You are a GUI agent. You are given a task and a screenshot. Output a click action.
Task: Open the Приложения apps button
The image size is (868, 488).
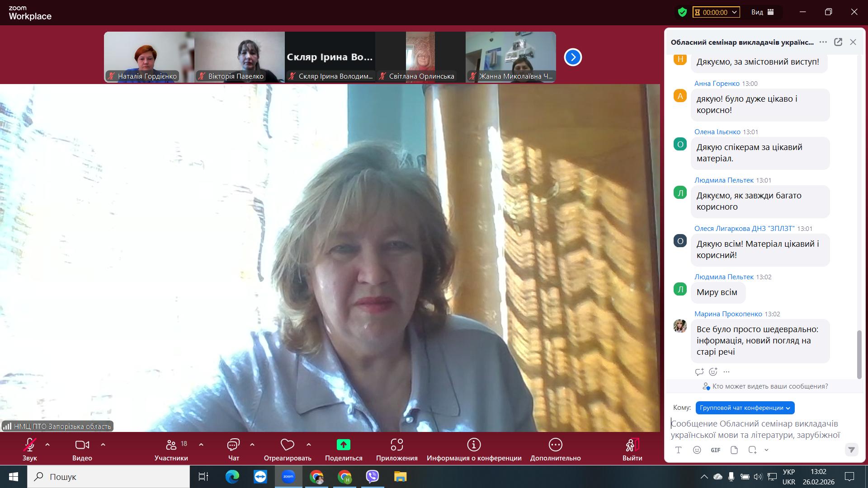click(x=396, y=445)
